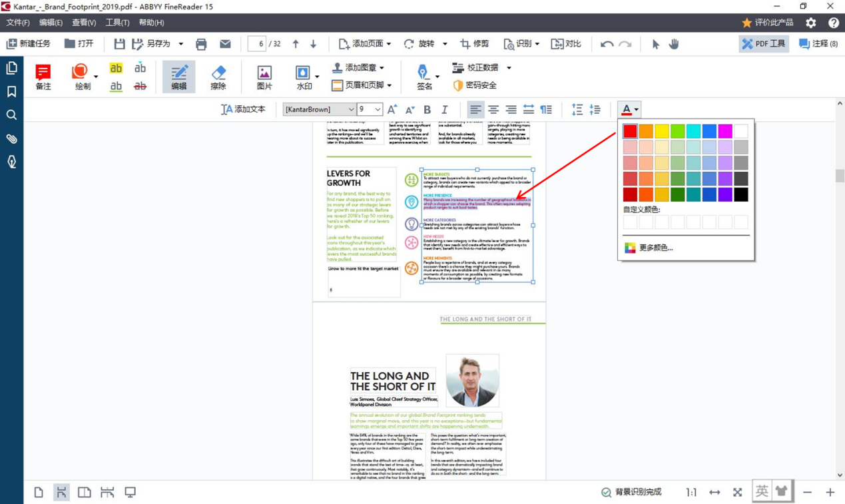Select the pointer arrow tool
The width and height of the screenshot is (845, 504).
[656, 44]
